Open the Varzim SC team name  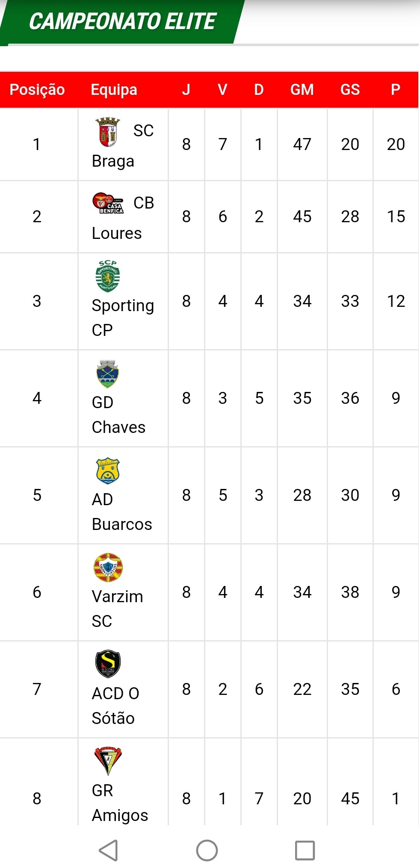click(117, 608)
